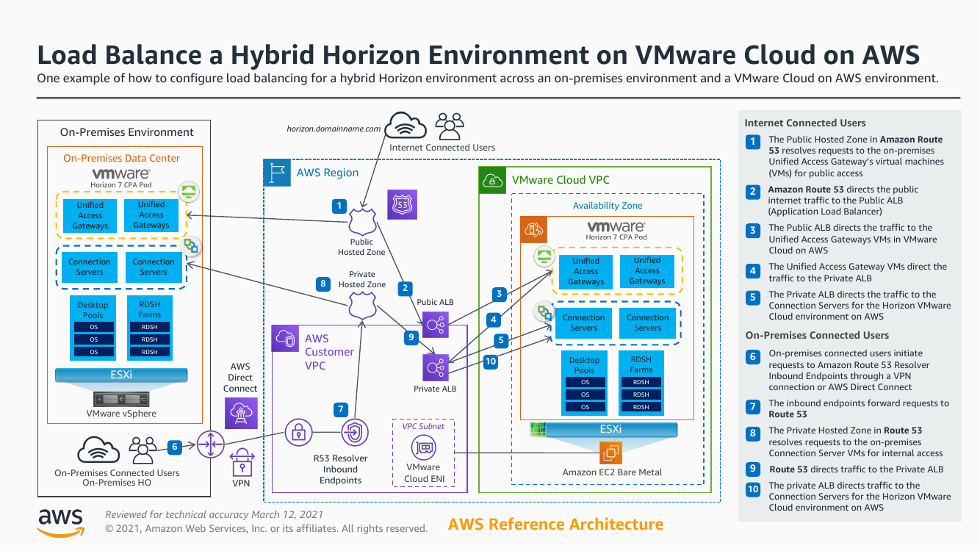Click sidebar text about Private ALB directing to Connection Servers, step 5
Viewport: 980px width, 551px height.
coord(860,306)
